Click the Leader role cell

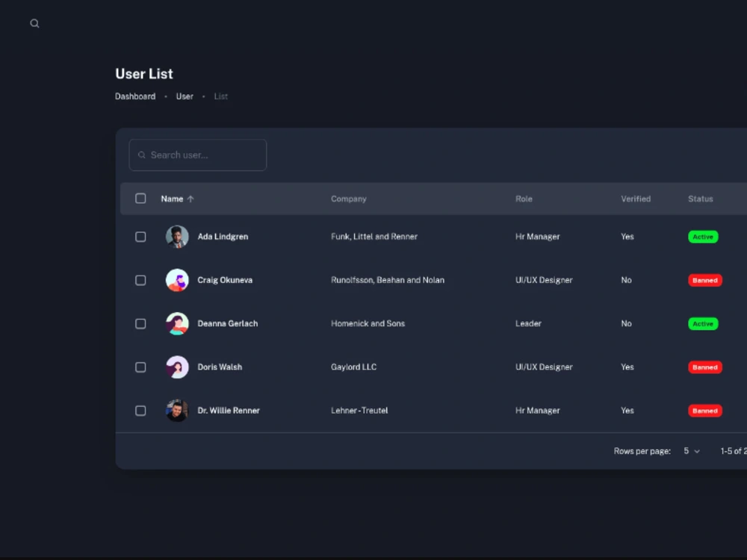(528, 324)
